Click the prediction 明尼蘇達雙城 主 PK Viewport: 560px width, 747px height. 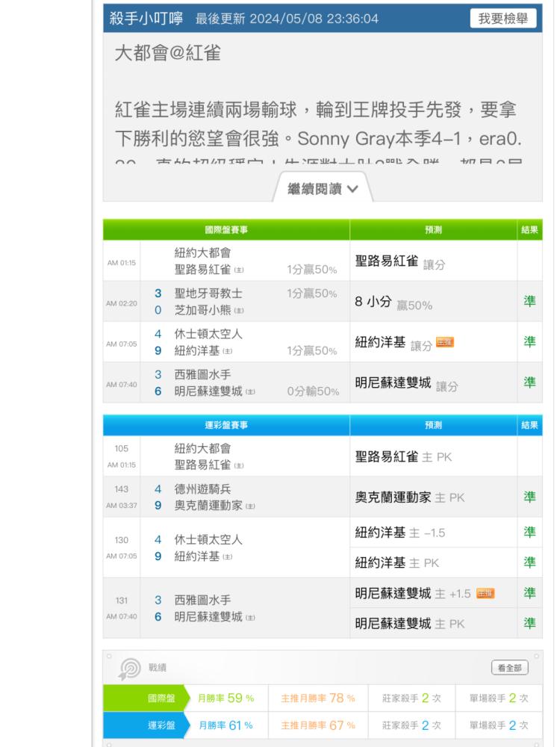409,624
